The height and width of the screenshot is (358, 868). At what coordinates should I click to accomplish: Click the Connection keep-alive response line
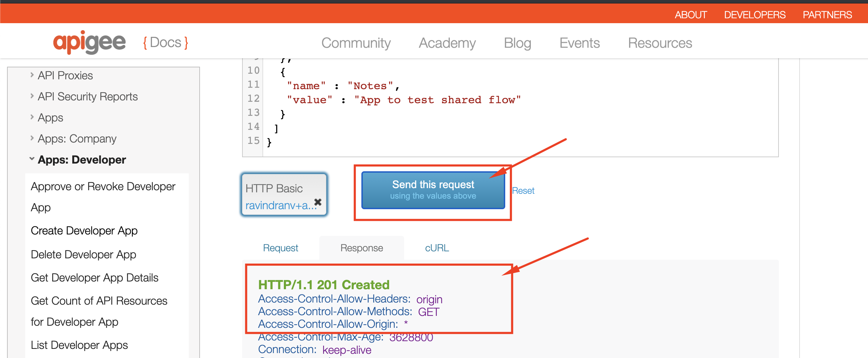315,350
